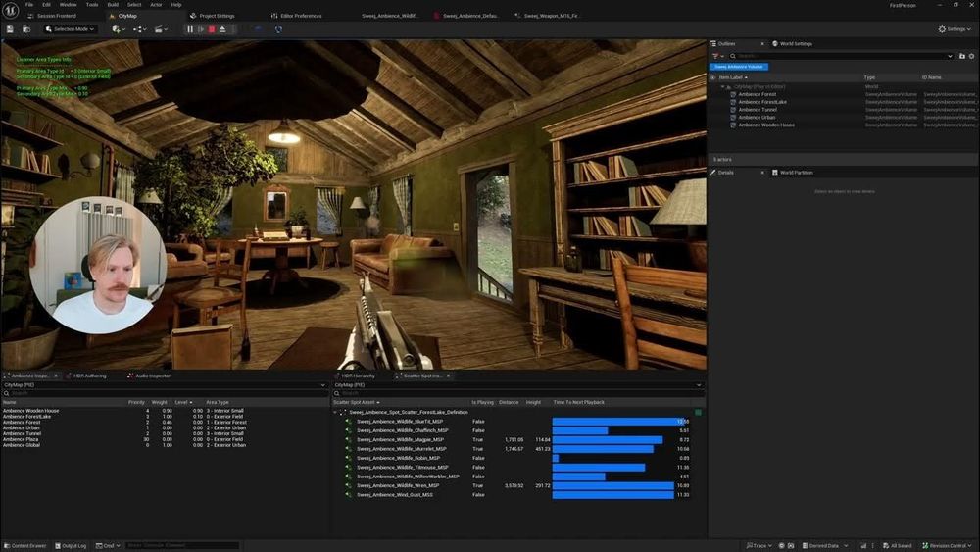Screen dimensions: 980x552
Task: Eject from the player controller
Action: 222,29
